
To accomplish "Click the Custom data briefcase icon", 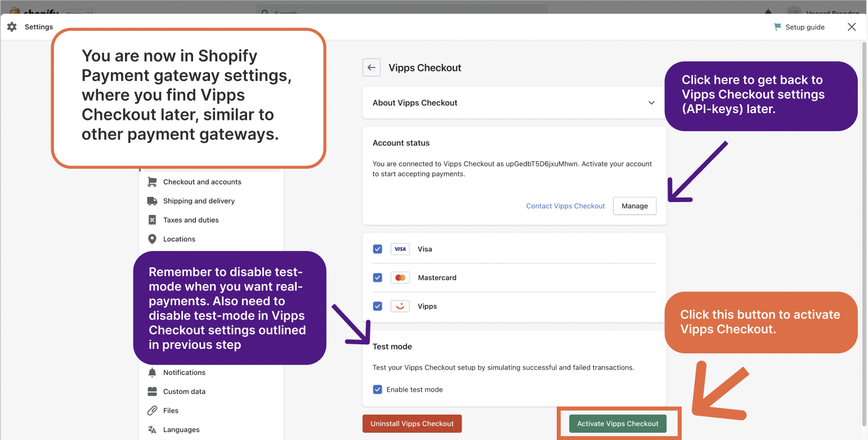I will (x=152, y=392).
